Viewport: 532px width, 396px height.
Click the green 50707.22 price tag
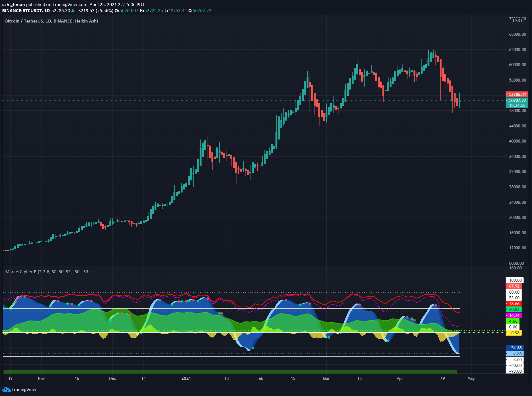click(x=517, y=101)
